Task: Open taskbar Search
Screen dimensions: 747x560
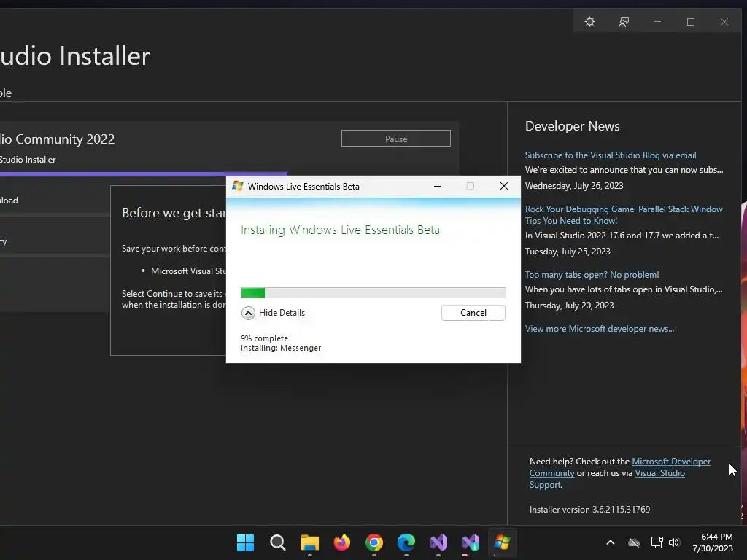Action: [x=277, y=542]
